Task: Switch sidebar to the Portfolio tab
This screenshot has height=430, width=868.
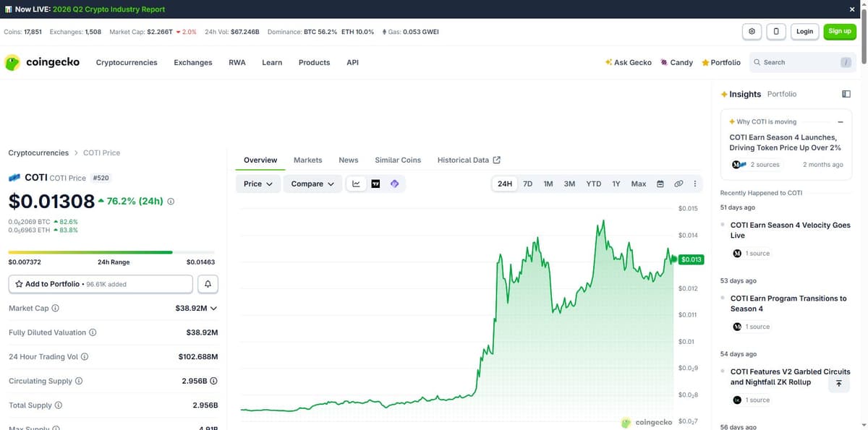Action: coord(782,94)
